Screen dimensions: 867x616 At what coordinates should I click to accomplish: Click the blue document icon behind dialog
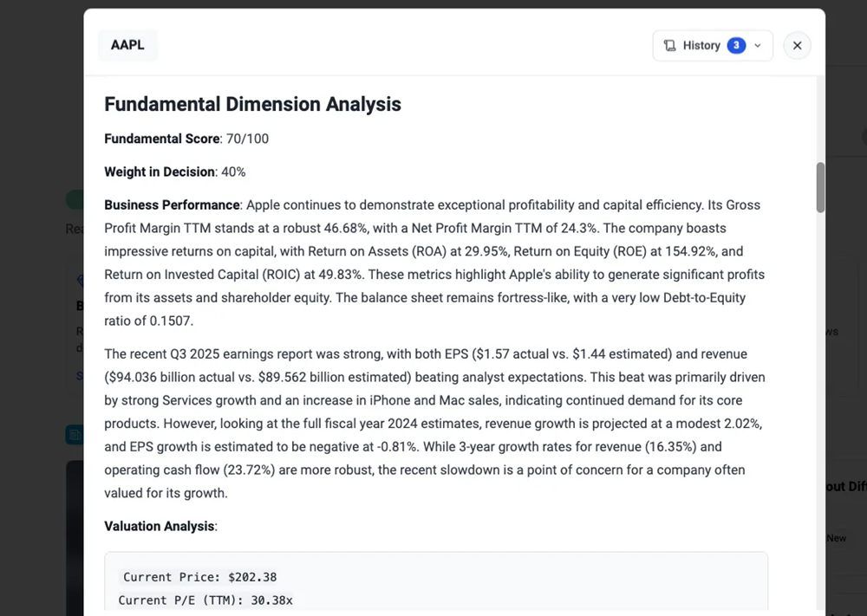click(x=75, y=434)
